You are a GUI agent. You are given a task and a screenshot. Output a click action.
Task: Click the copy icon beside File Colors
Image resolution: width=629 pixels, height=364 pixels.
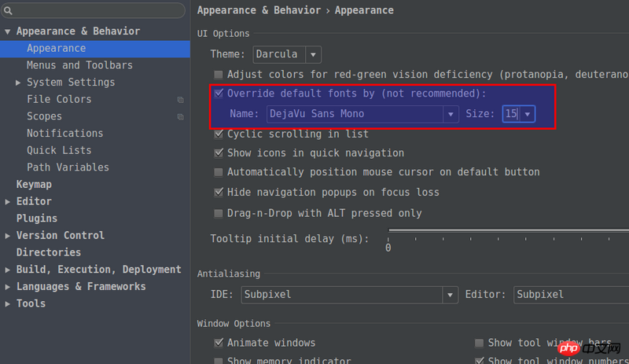click(180, 100)
